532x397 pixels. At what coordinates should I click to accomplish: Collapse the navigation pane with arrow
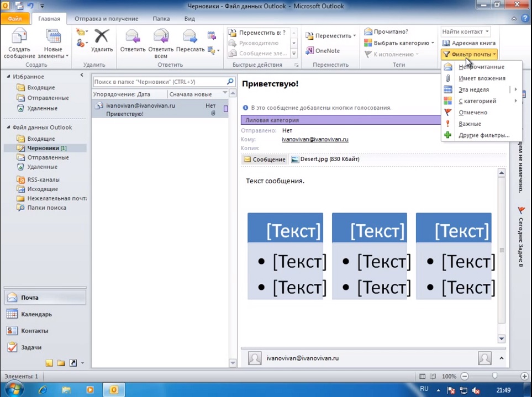click(82, 75)
